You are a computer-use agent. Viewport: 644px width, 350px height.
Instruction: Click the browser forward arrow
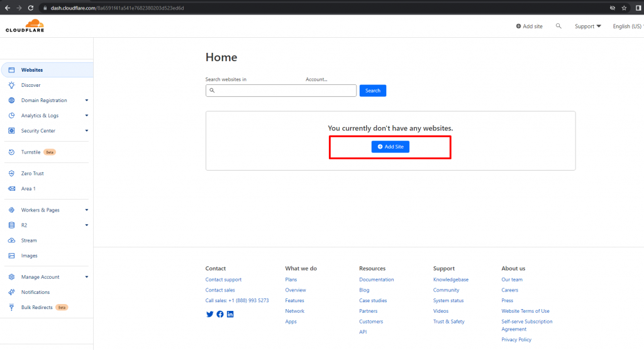click(x=19, y=8)
